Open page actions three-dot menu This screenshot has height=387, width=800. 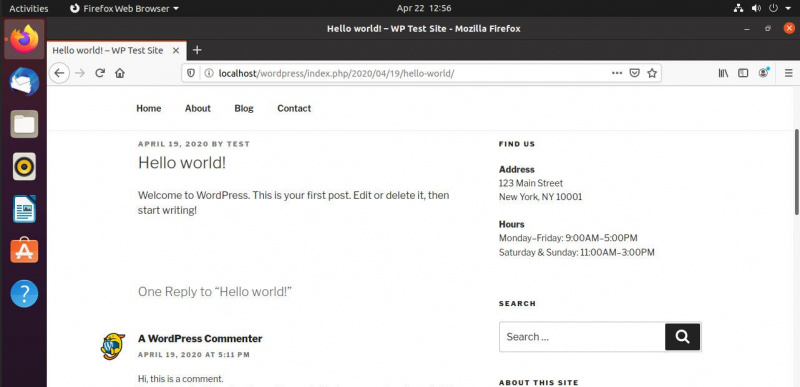tap(617, 73)
